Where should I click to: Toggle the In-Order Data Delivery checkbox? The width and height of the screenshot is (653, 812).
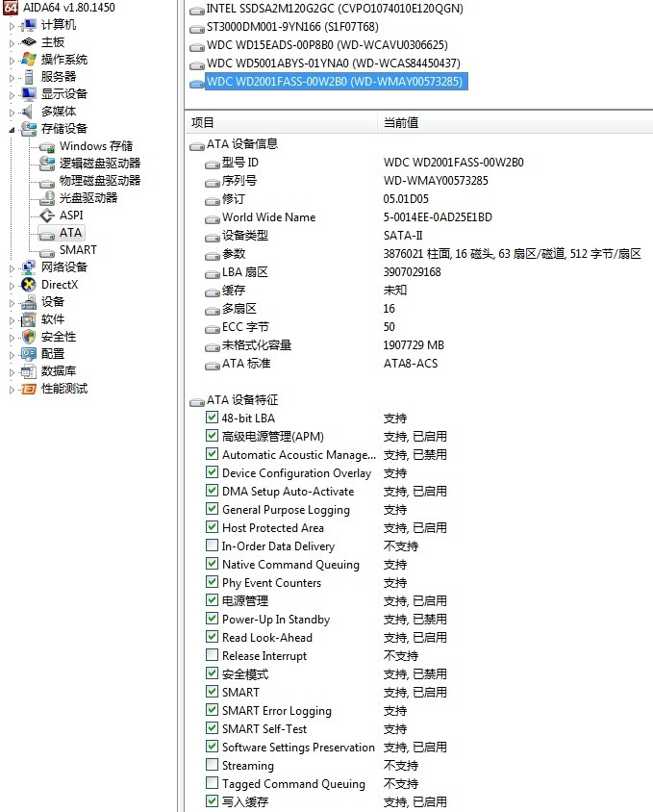212,546
